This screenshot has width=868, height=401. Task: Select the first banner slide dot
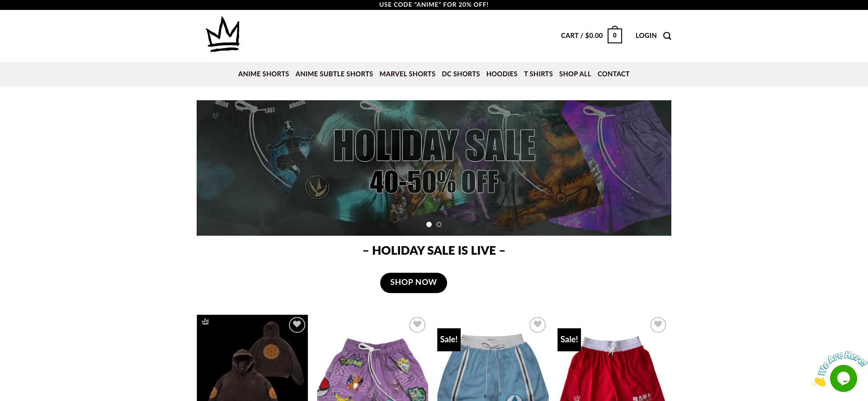tap(429, 224)
